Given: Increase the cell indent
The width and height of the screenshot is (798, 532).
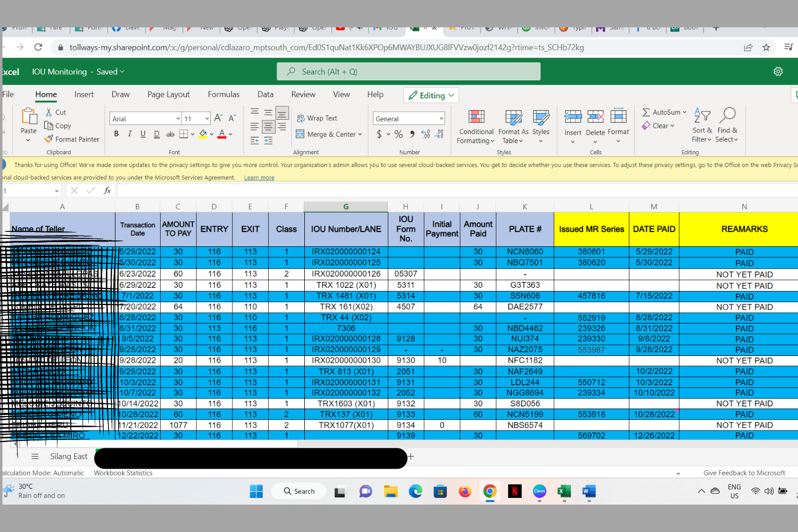Looking at the screenshot, I should point(268,140).
